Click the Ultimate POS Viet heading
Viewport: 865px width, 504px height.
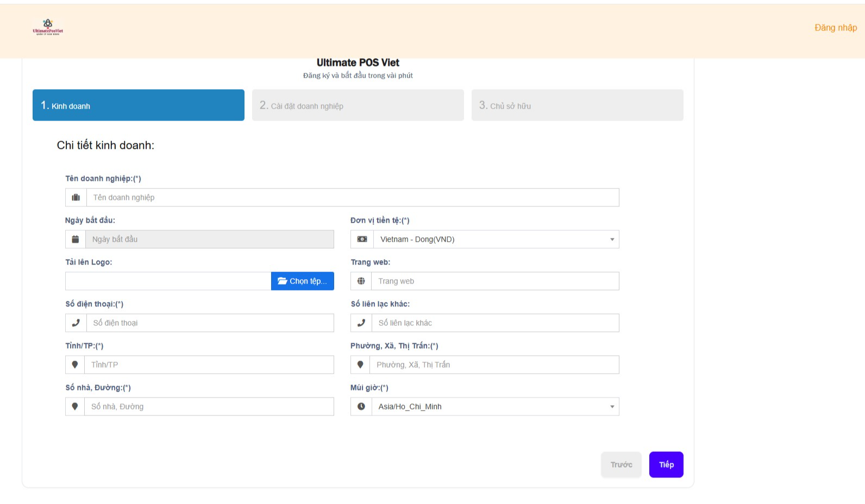click(358, 62)
